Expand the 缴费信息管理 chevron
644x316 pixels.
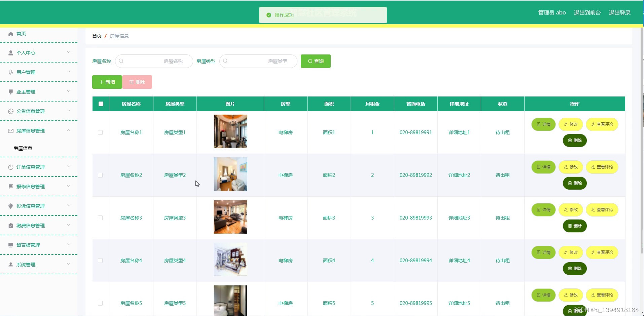pyautogui.click(x=69, y=225)
